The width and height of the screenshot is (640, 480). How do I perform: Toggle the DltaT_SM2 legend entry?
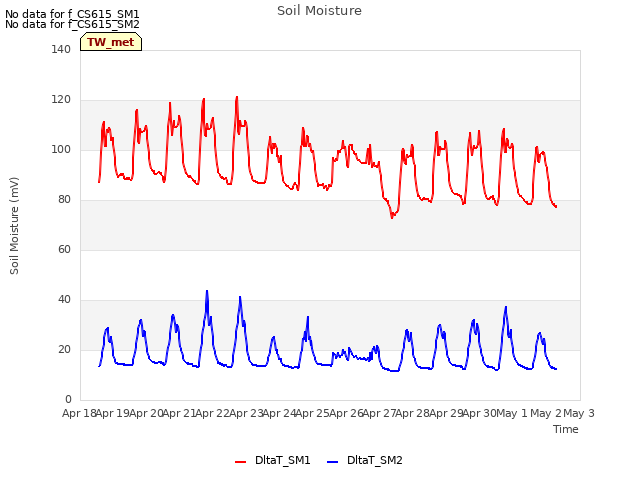(365, 460)
